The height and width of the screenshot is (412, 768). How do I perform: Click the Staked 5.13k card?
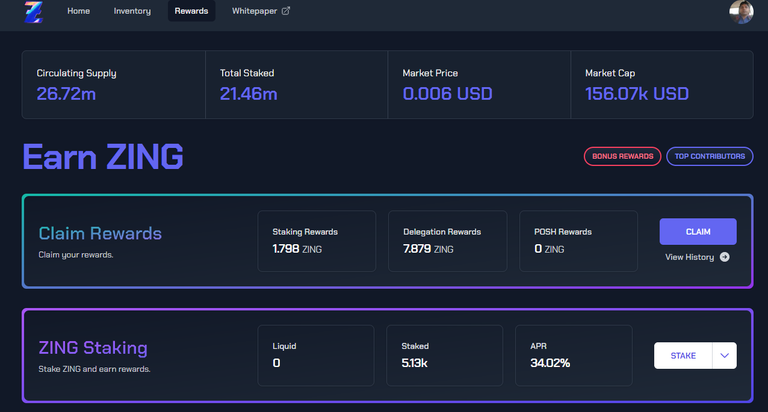coord(445,356)
